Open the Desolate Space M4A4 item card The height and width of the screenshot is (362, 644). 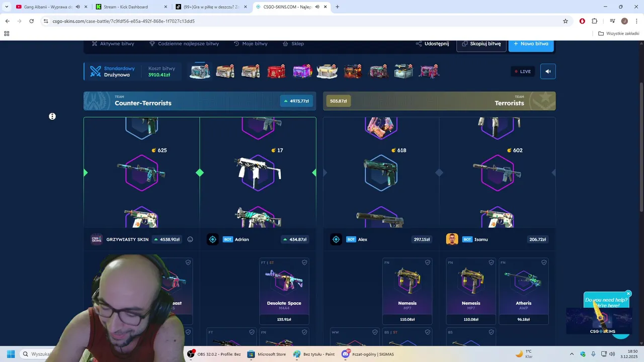pyautogui.click(x=284, y=291)
